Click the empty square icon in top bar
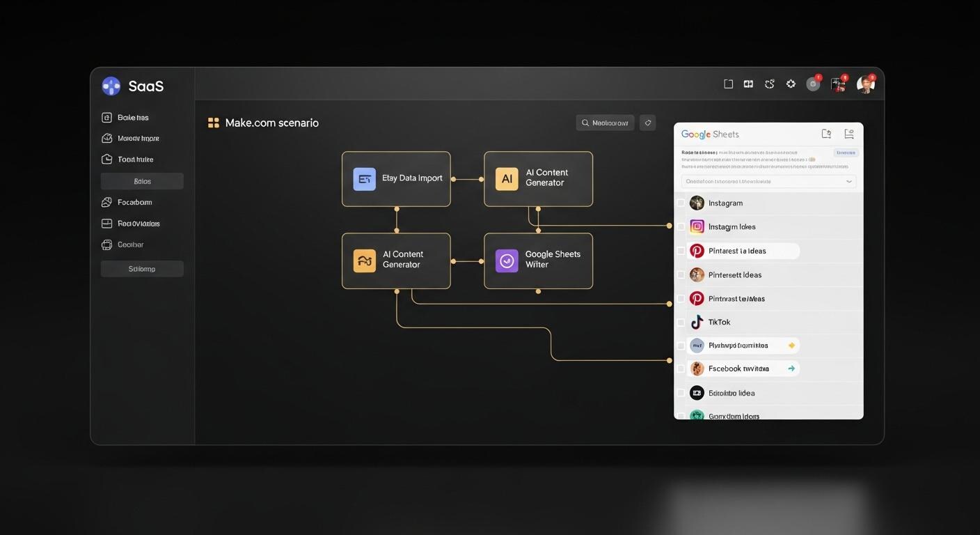The width and height of the screenshot is (980, 535). [728, 84]
